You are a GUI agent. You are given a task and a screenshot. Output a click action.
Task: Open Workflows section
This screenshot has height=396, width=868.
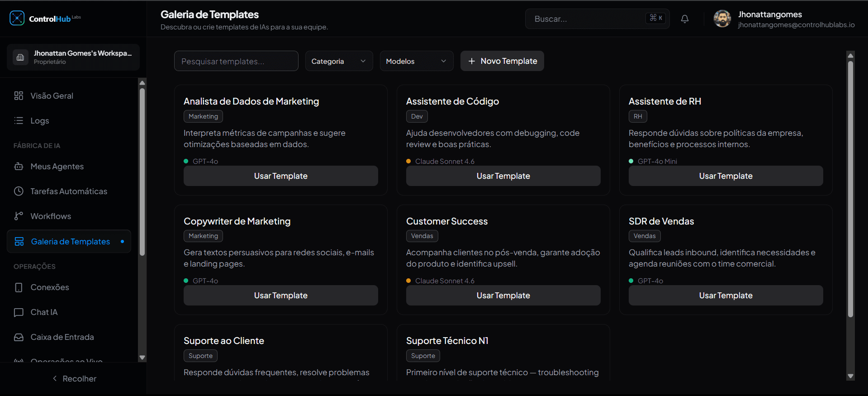(69, 216)
